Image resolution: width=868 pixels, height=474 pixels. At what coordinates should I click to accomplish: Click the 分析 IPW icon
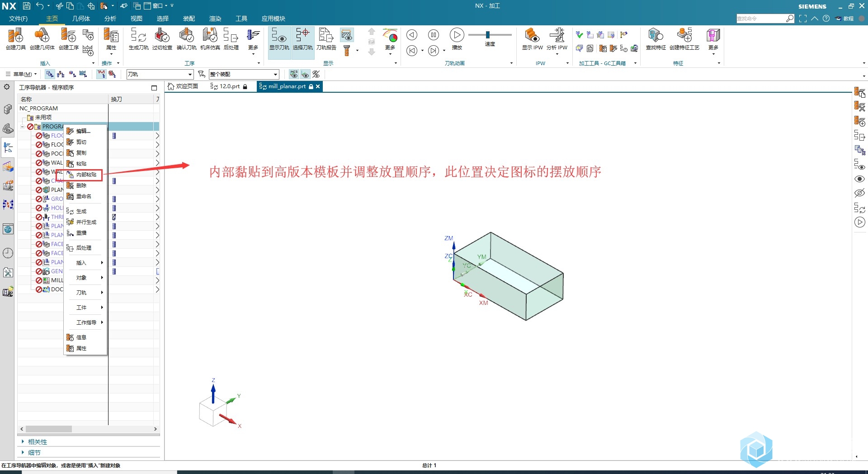tap(557, 39)
